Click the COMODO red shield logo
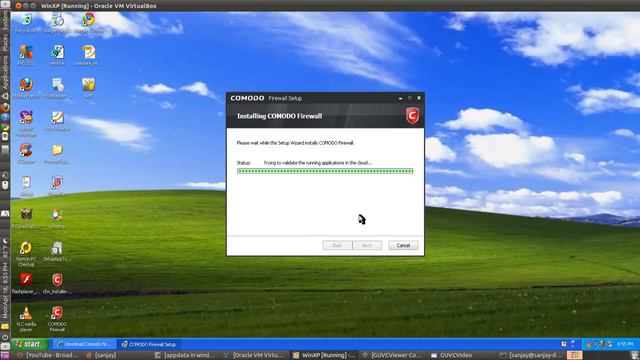The height and width of the screenshot is (360, 640). pyautogui.click(x=412, y=116)
